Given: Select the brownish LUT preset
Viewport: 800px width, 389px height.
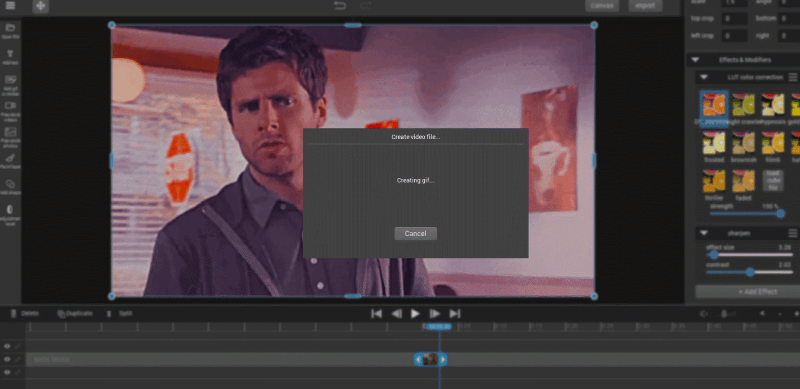Looking at the screenshot, I should [743, 143].
